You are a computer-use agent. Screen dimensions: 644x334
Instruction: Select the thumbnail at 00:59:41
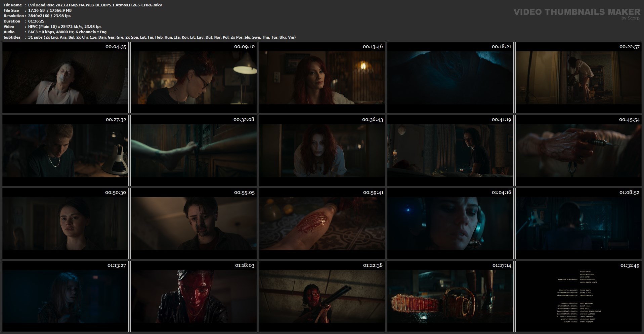[322, 223]
